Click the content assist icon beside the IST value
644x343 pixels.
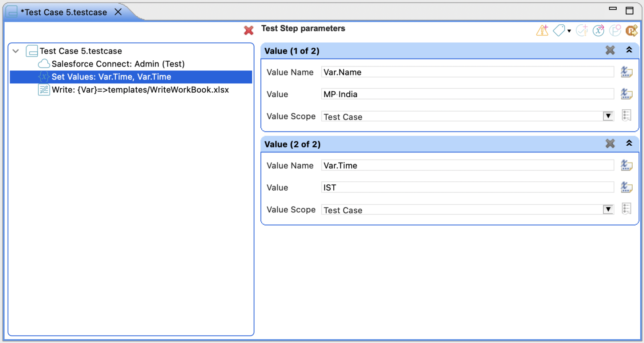point(626,187)
